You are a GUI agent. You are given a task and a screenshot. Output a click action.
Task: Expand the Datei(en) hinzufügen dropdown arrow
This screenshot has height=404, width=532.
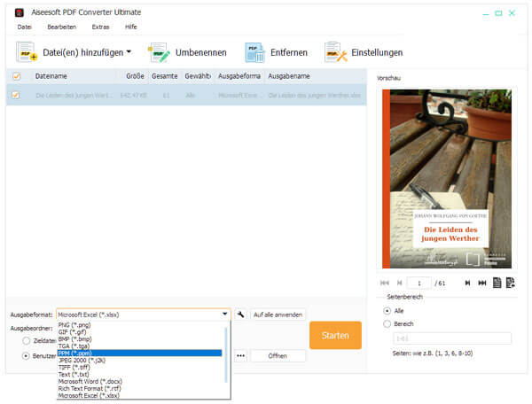coord(129,52)
